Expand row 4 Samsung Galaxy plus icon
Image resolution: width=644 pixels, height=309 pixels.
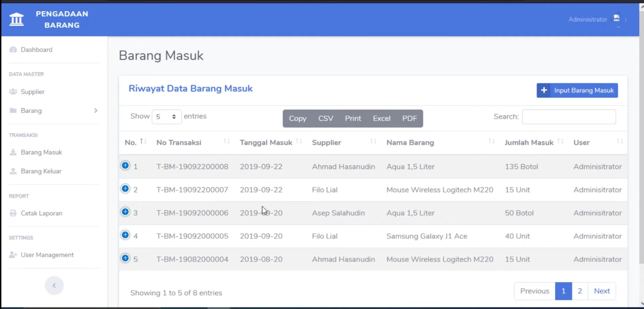[125, 235]
